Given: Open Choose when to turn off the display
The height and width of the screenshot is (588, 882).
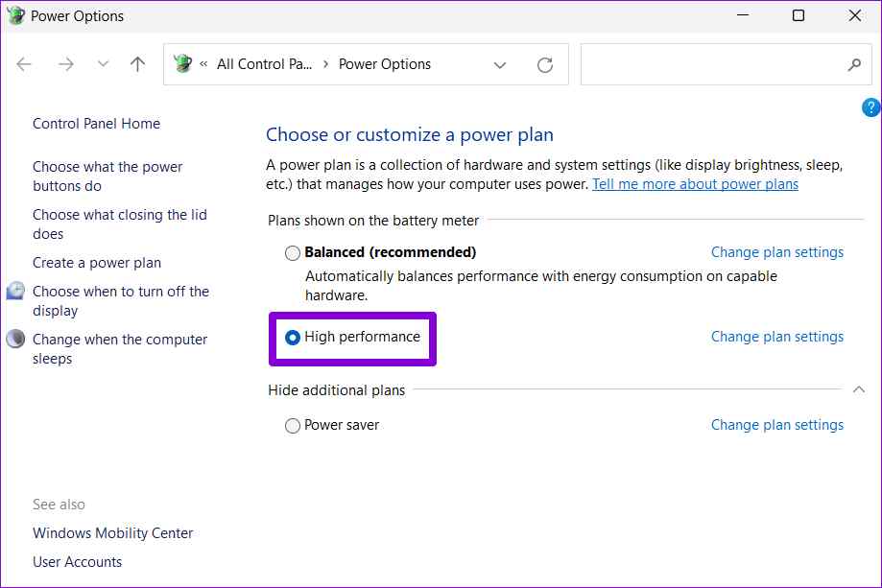Looking at the screenshot, I should [x=121, y=301].
